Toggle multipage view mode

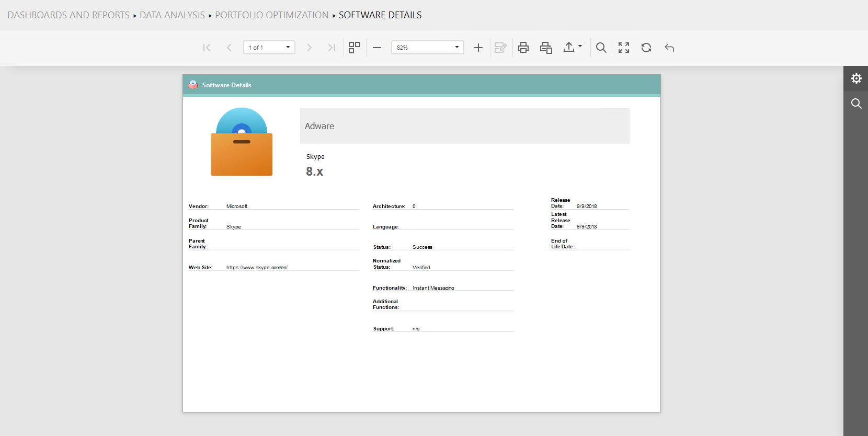[x=355, y=48]
